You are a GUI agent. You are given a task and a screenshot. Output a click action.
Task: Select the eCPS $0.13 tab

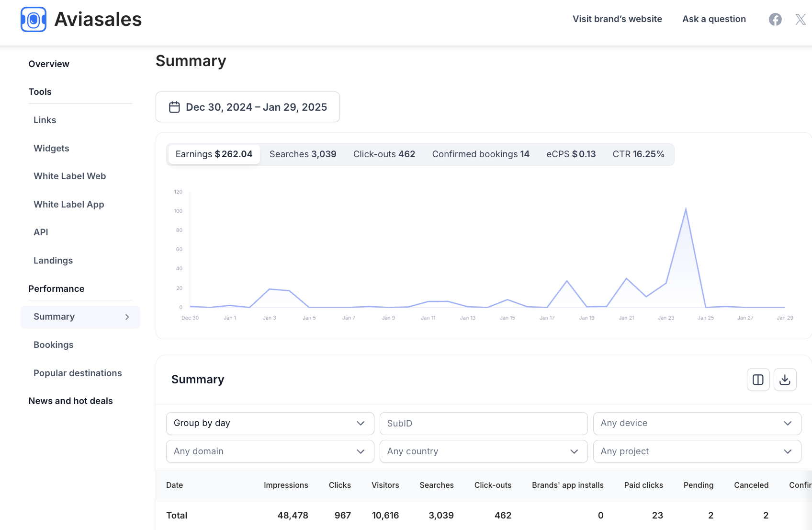click(x=571, y=154)
